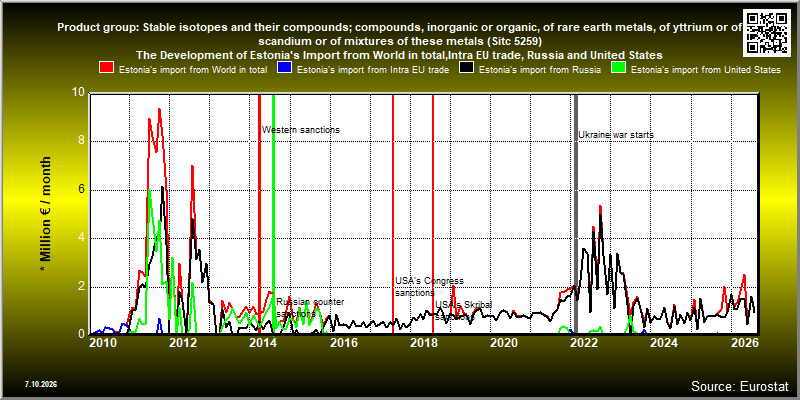
Task: Click the blue Intra EU trade legend swatch
Action: coord(285,67)
